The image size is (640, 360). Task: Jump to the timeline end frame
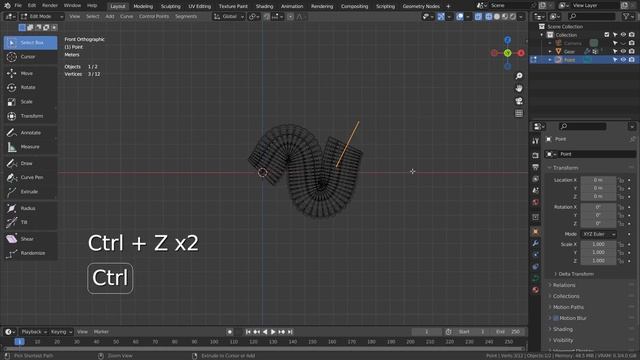(x=290, y=332)
